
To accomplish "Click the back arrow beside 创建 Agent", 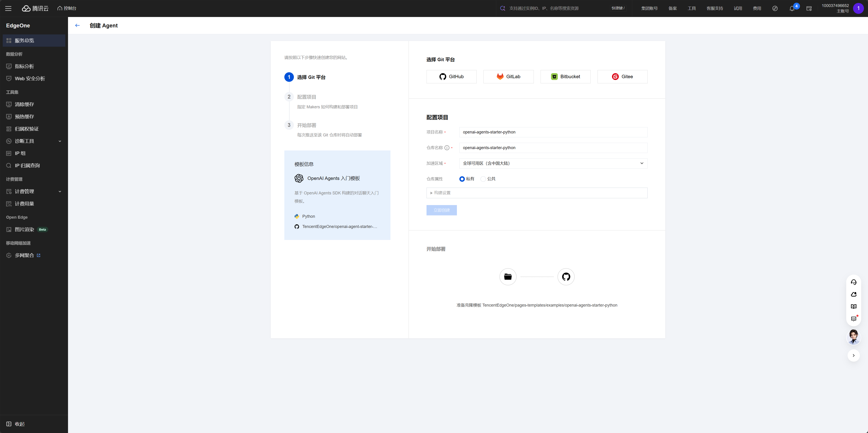I will 78,25.
